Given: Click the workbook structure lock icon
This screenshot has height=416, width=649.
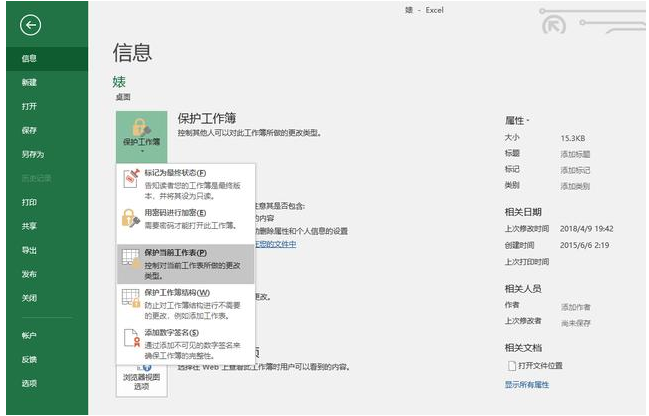Looking at the screenshot, I should click(131, 298).
